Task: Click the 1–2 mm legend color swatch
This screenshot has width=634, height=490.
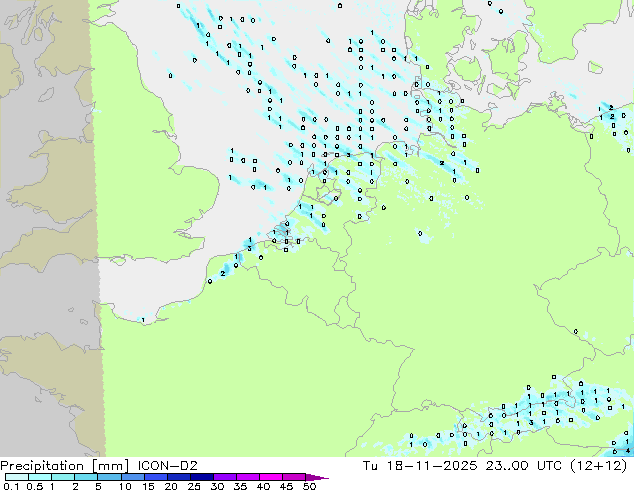Action: (63, 477)
